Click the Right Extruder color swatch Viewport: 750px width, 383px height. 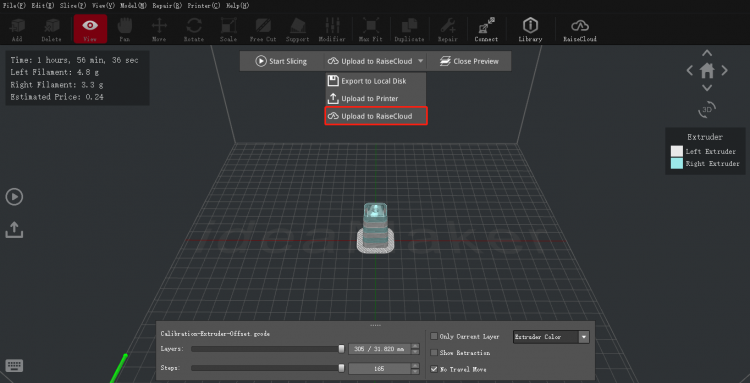(x=676, y=164)
